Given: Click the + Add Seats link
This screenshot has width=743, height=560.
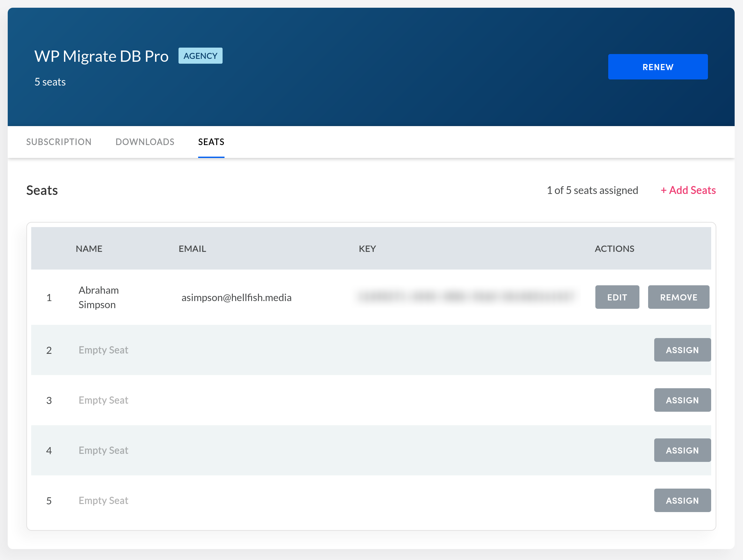Looking at the screenshot, I should (688, 190).
